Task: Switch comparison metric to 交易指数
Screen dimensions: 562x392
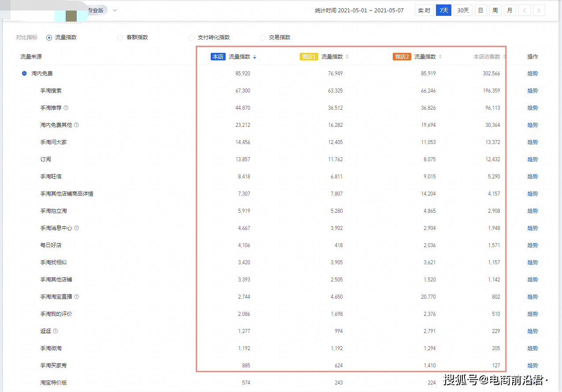Action: [263, 37]
